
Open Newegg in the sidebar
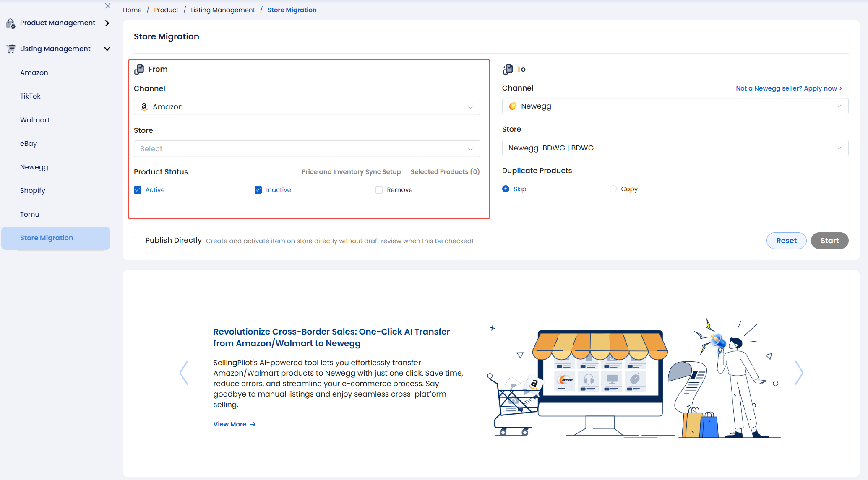34,167
